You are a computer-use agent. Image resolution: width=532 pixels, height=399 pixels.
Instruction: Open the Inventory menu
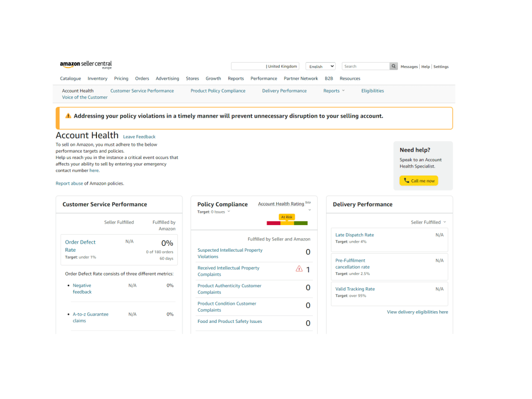coord(97,78)
